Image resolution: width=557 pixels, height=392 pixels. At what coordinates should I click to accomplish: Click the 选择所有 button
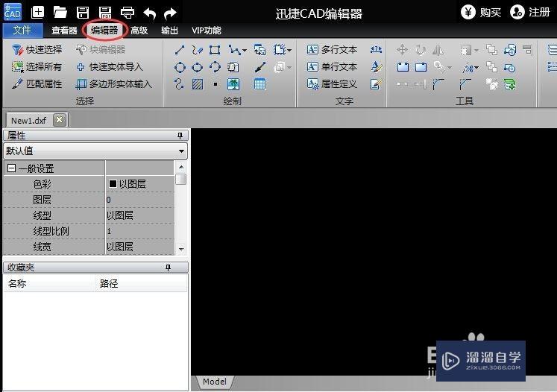tap(37, 67)
